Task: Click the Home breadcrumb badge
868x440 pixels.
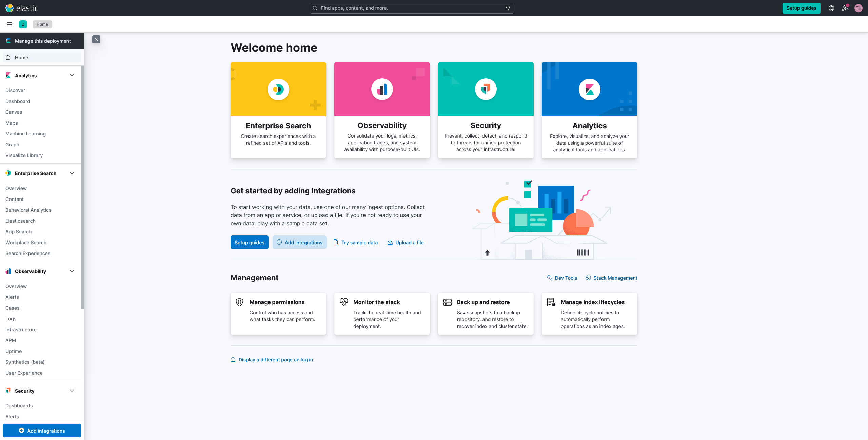Action: pos(42,24)
